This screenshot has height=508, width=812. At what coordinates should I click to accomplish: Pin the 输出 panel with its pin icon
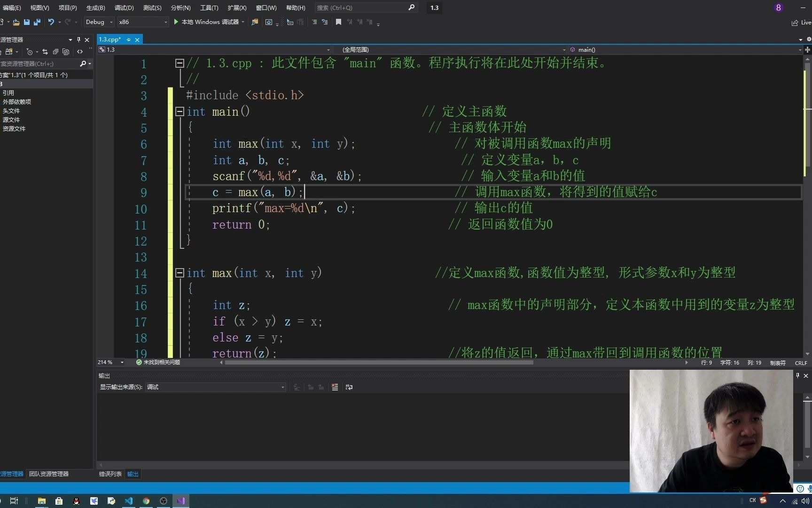click(797, 375)
